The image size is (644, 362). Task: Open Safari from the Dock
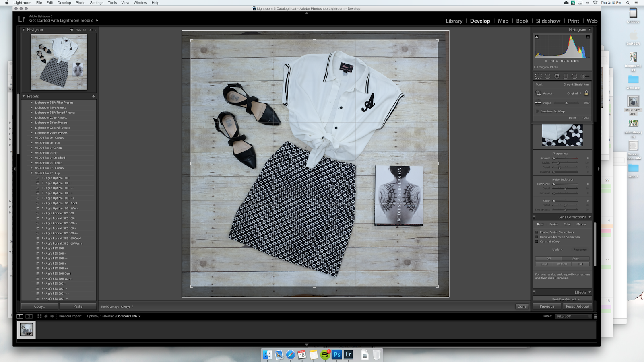[290, 354]
